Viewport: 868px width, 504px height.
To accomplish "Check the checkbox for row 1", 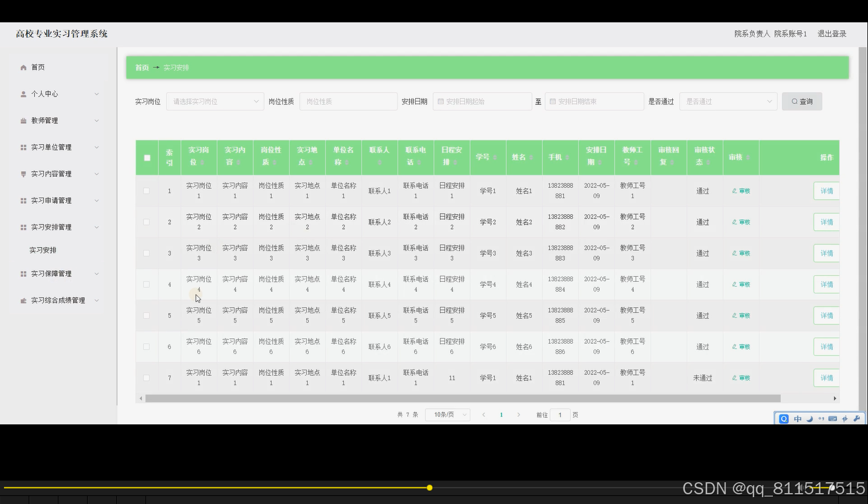I will point(147,191).
